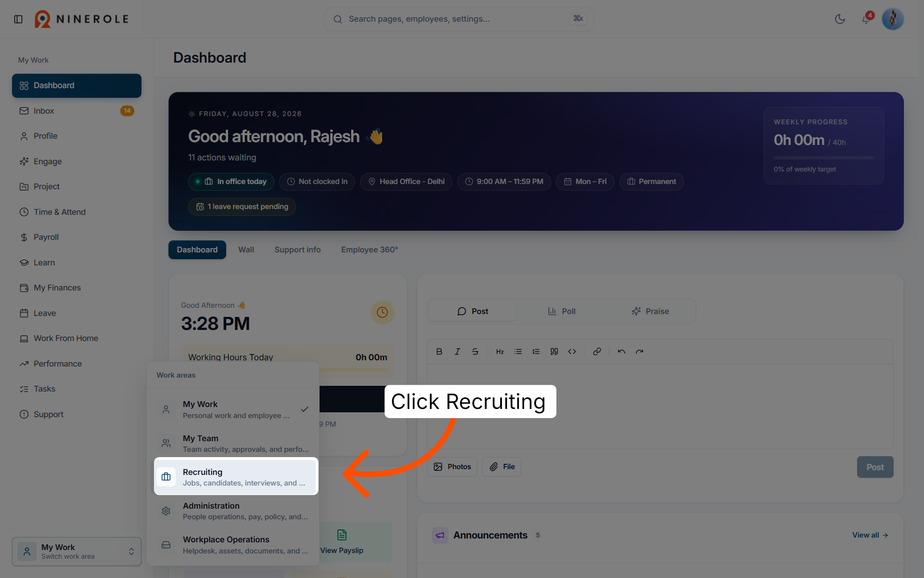Insert bulleted list
924x578 pixels.
coord(518,352)
